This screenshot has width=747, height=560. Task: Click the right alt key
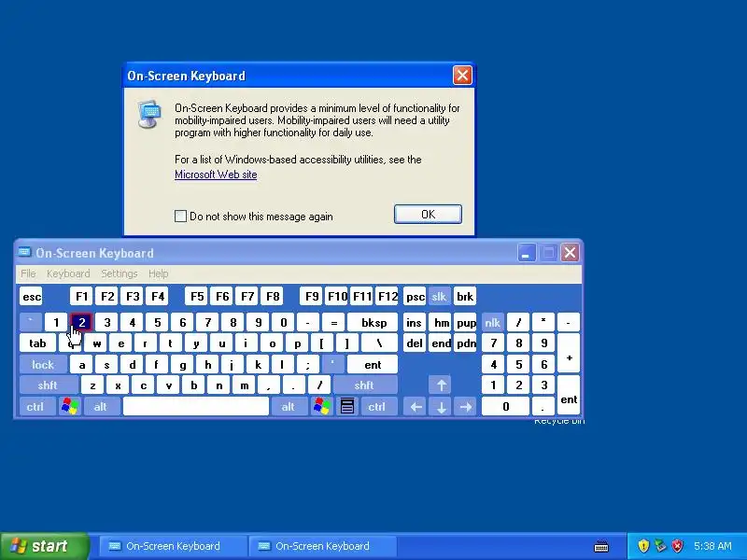click(289, 406)
